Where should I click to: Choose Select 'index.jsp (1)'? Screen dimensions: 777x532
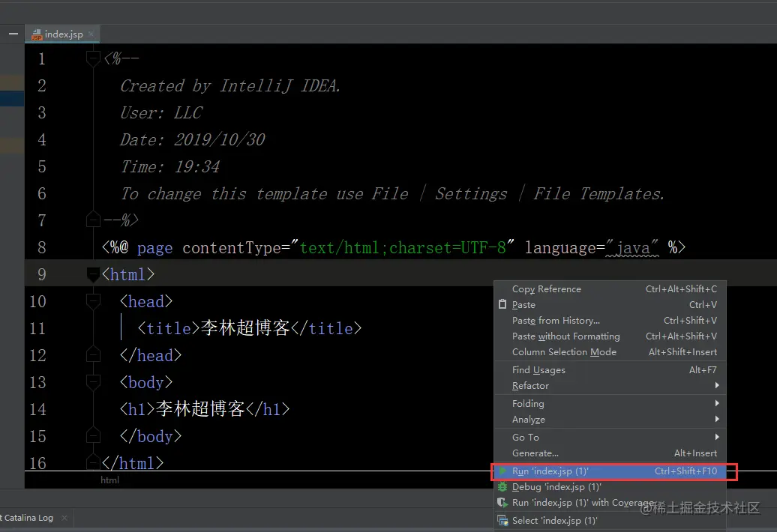[610, 521]
